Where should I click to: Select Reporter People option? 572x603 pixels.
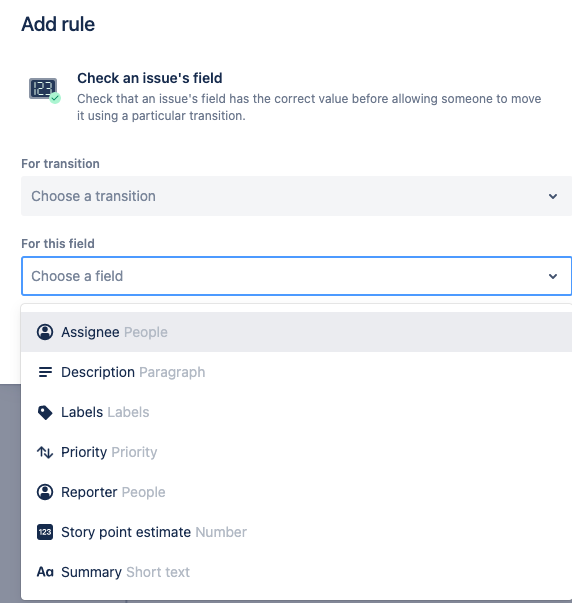click(296, 492)
